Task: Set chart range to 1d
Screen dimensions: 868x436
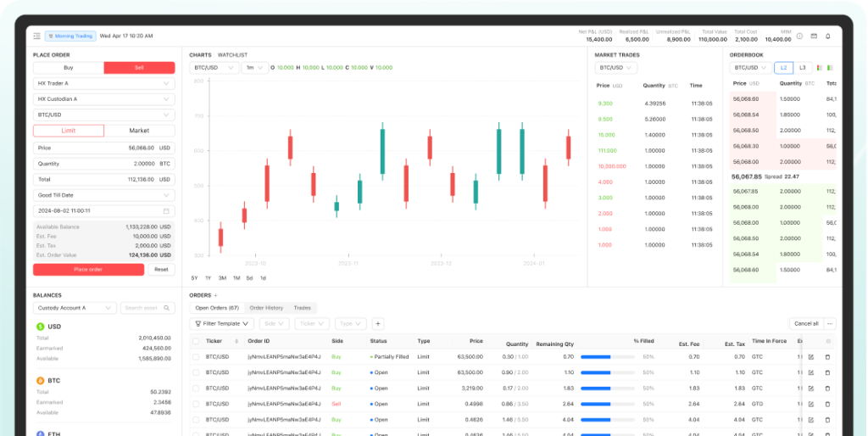Action: pos(263,278)
